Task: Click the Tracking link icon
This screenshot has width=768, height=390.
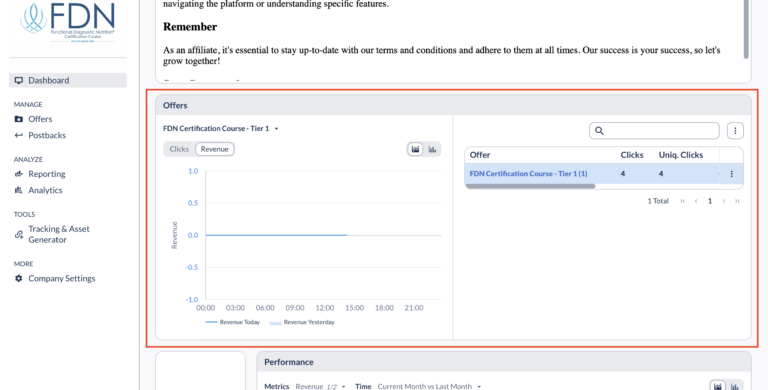Action: point(19,235)
